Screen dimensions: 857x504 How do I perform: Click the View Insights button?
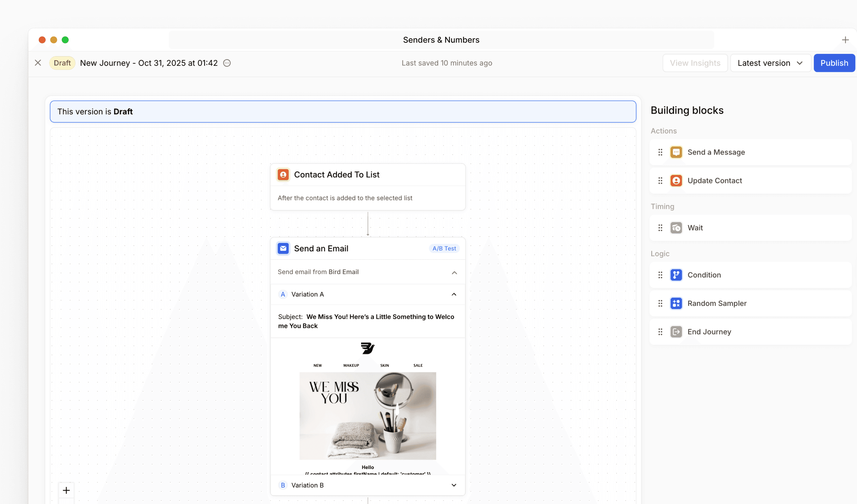click(695, 63)
